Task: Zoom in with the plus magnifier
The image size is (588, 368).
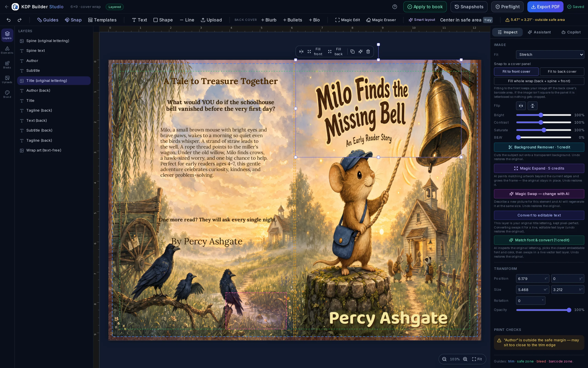Action: pos(465,359)
